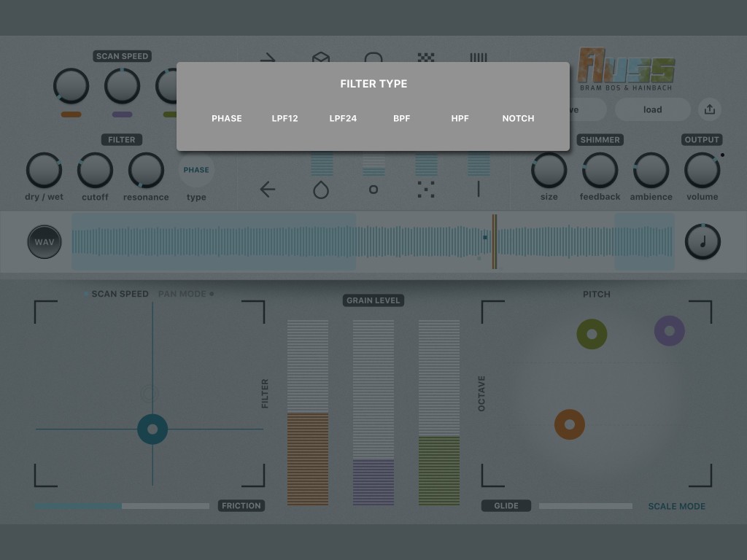Switch XY pad to PAN MODE
Screen dimensions: 747x560
182,294
